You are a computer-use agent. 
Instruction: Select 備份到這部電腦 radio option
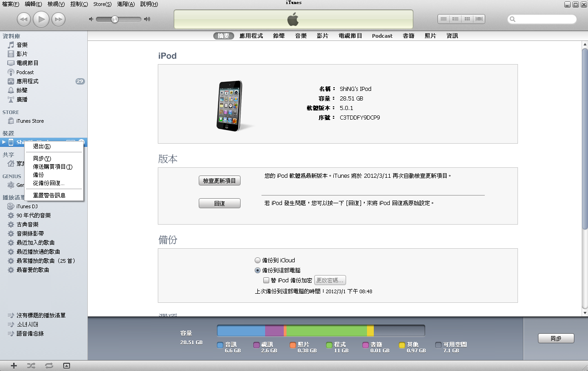click(x=258, y=270)
